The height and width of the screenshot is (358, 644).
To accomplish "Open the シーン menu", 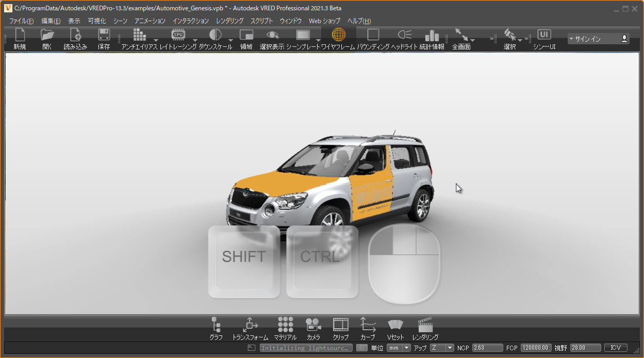I will point(120,21).
